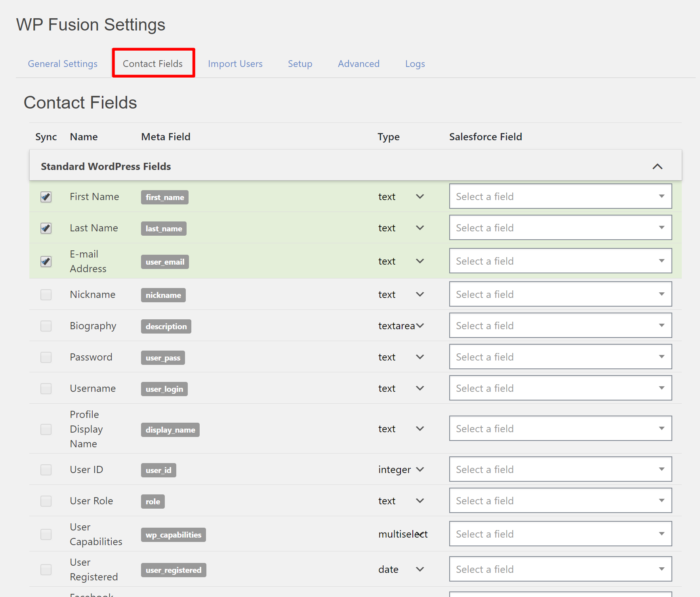Screen dimensions: 700x597
Task: Go to the Advanced tab
Action: [x=358, y=63]
